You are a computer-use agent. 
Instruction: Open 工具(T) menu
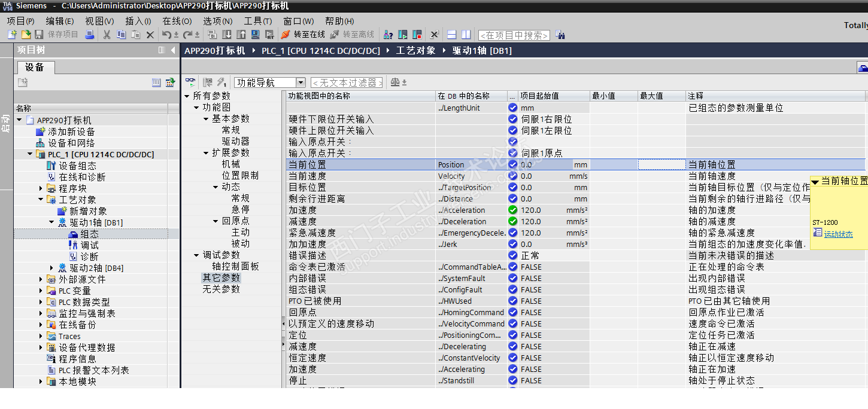pyautogui.click(x=257, y=21)
